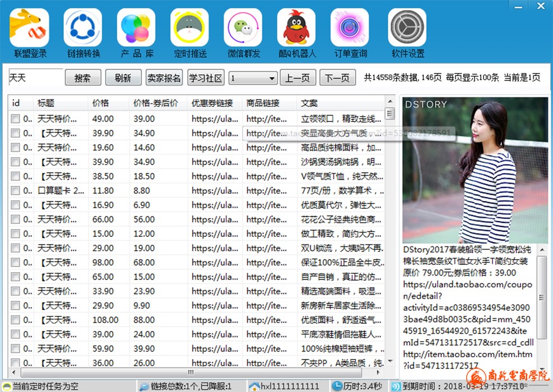
Task: Tick the checkbox for the 口算题卡 row
Action: 15,191
